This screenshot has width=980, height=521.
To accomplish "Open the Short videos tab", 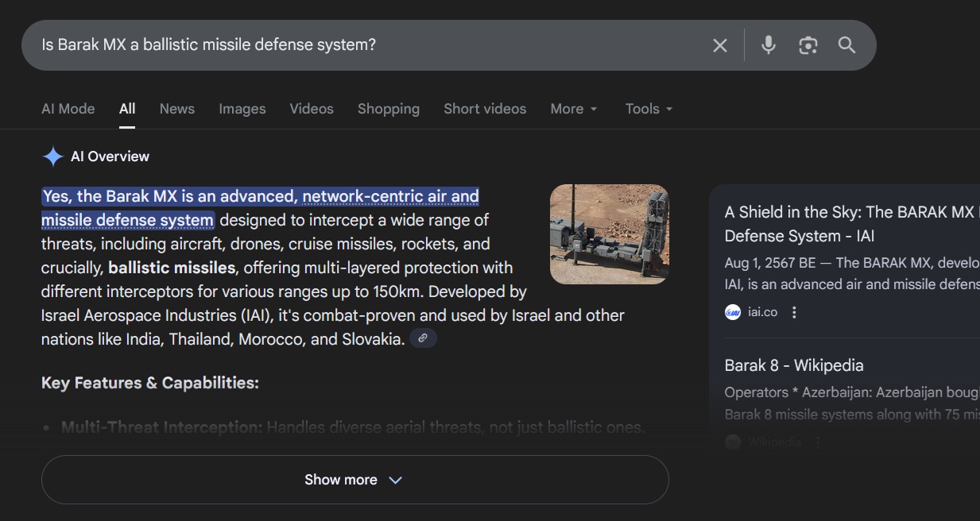I will (x=485, y=109).
